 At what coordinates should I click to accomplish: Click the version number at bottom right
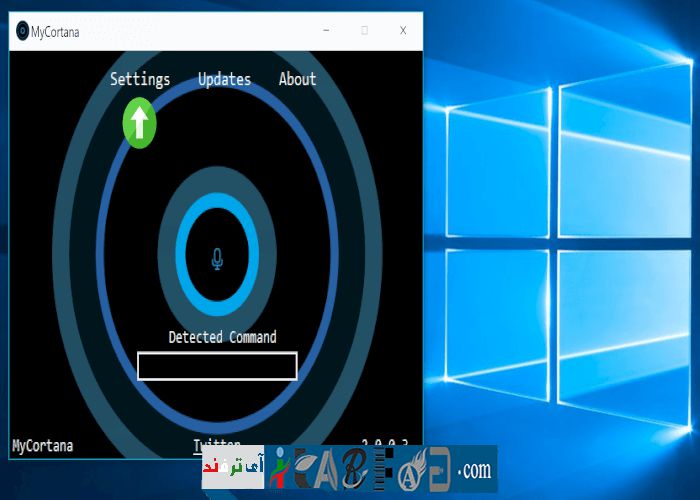(386, 442)
